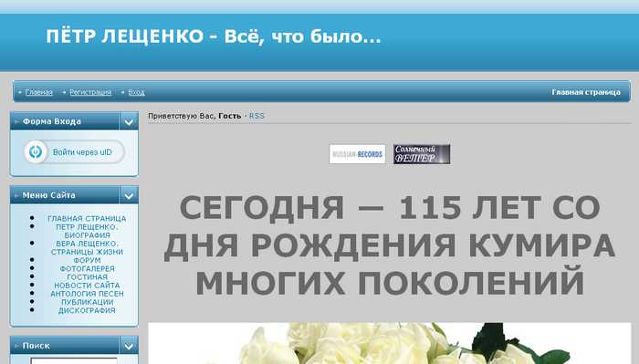Screen dimensions: 639x364
Task: Open ДИСКОГРАФИЯ menu link
Action: click(x=87, y=310)
